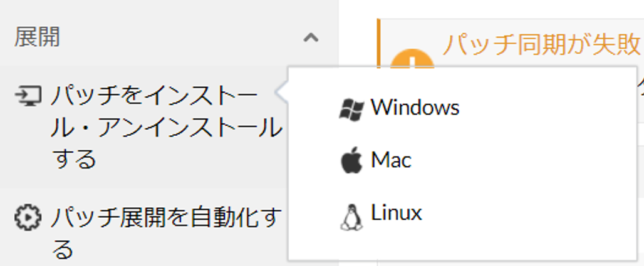Viewport: 644px width, 266px height.
Task: Click the 展開 section header label
Action: (37, 38)
